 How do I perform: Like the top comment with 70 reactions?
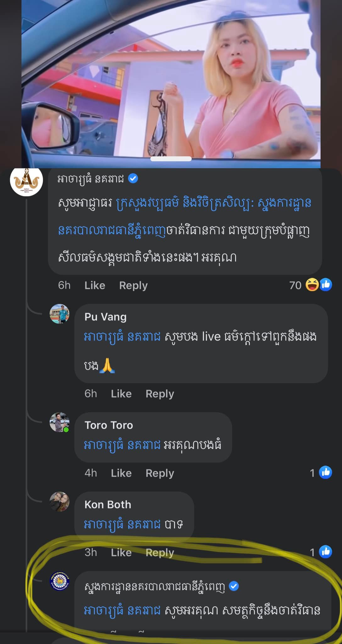pos(95,285)
